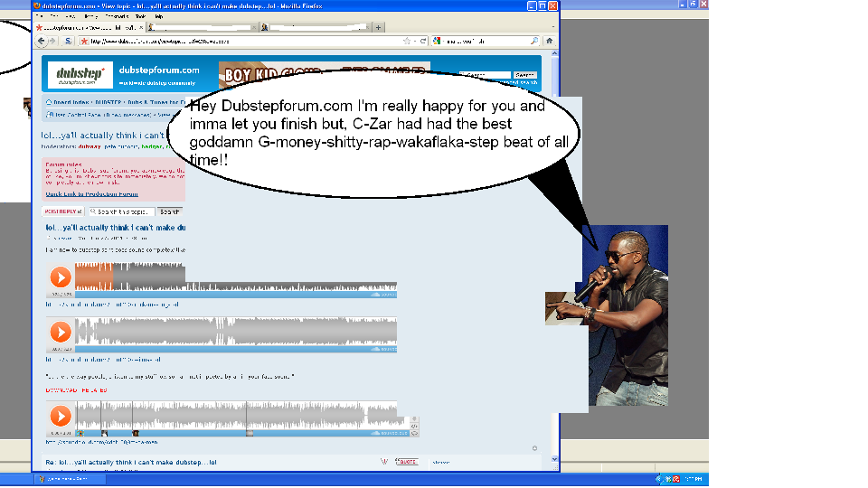Screen dimensions: 868x488
Task: Seek within the first track's orange waveform
Action: (x=93, y=277)
